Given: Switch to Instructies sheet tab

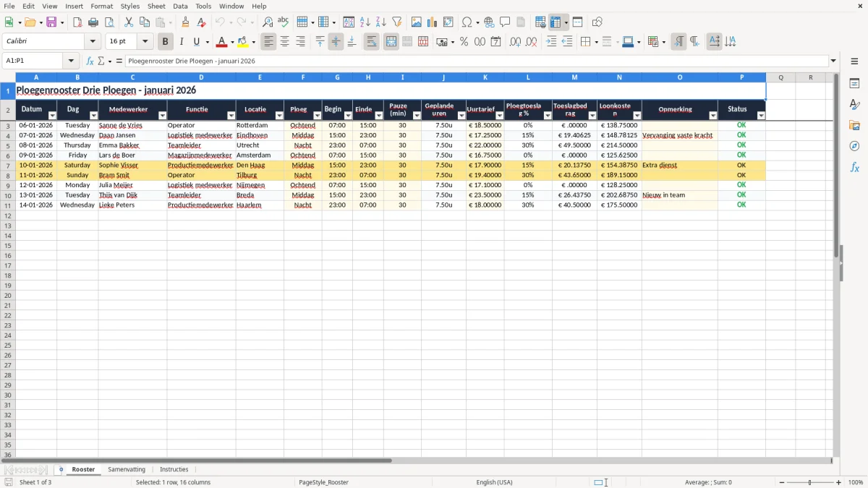Looking at the screenshot, I should tap(174, 469).
